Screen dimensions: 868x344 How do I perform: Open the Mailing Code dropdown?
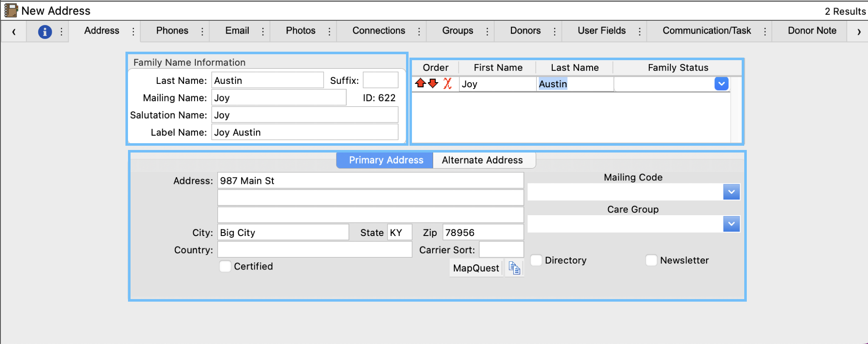click(731, 192)
